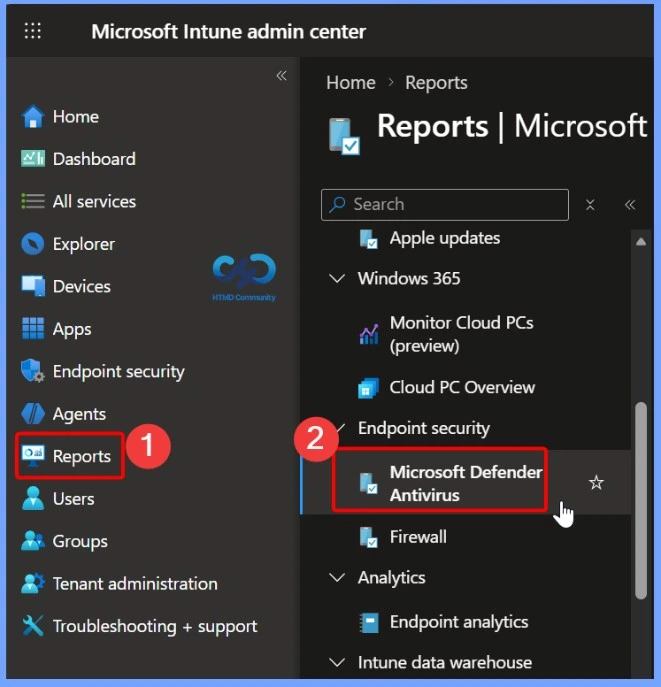
Task: Open Apple updates report
Action: [x=445, y=238]
